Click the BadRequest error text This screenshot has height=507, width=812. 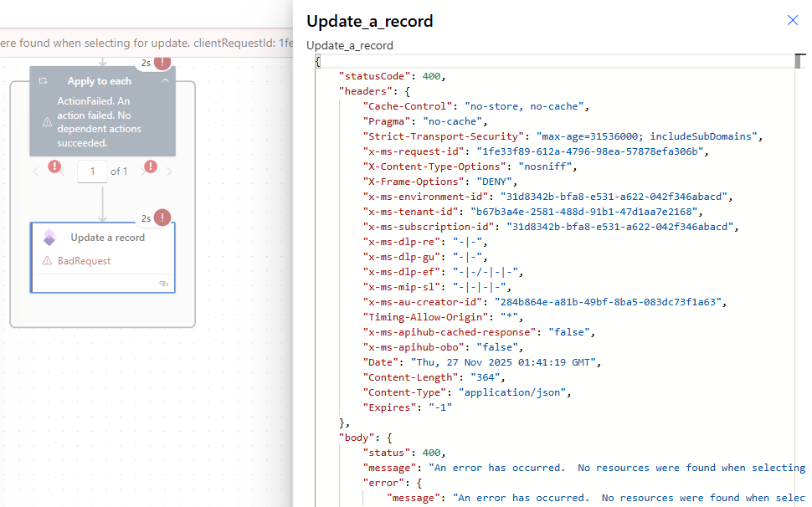tap(84, 261)
